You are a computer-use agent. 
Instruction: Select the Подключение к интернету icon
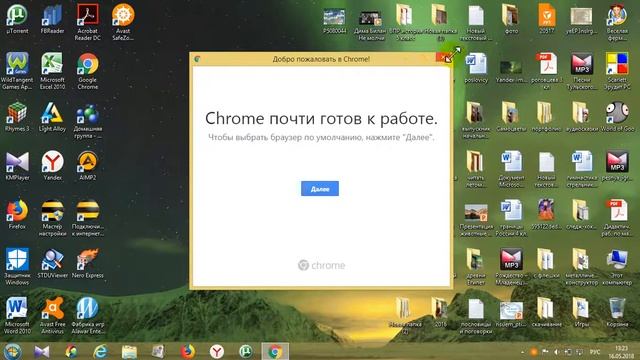[87, 218]
